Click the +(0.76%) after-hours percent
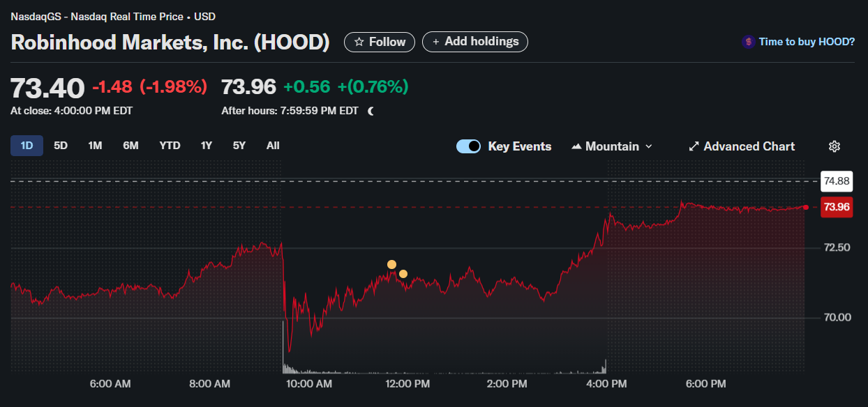Viewport: 868px width, 407px height. (373, 87)
